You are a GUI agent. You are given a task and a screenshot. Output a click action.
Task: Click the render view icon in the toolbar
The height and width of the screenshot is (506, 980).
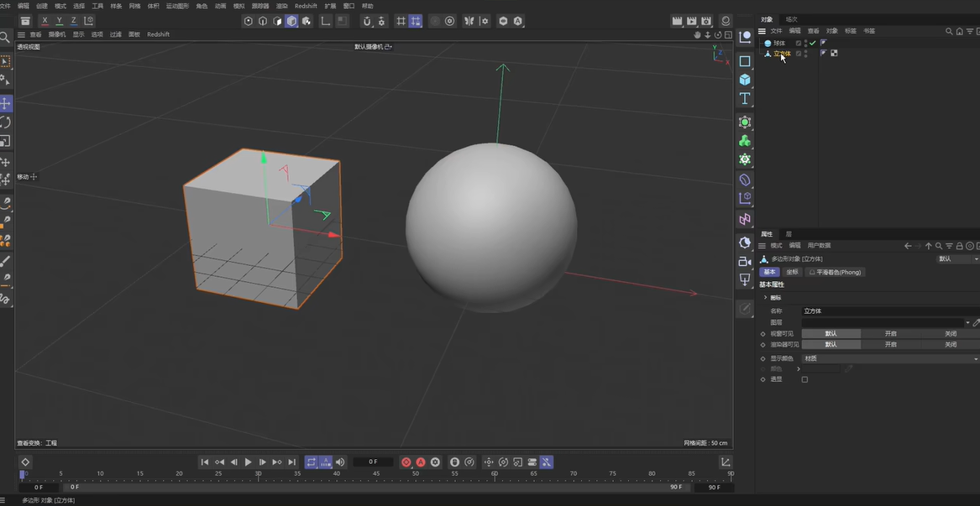(x=678, y=21)
